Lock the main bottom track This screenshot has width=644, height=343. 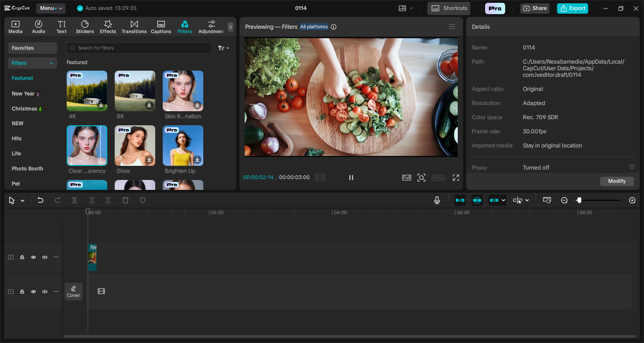(22, 292)
